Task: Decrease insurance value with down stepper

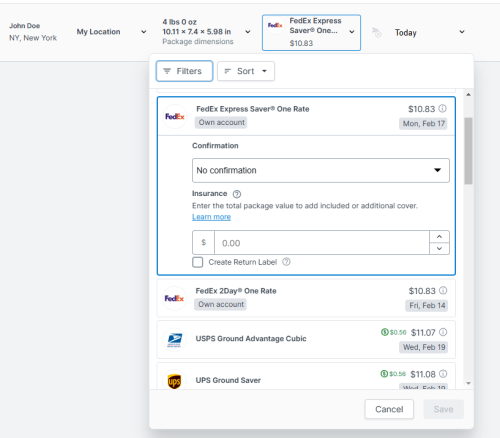Action: pyautogui.click(x=439, y=249)
